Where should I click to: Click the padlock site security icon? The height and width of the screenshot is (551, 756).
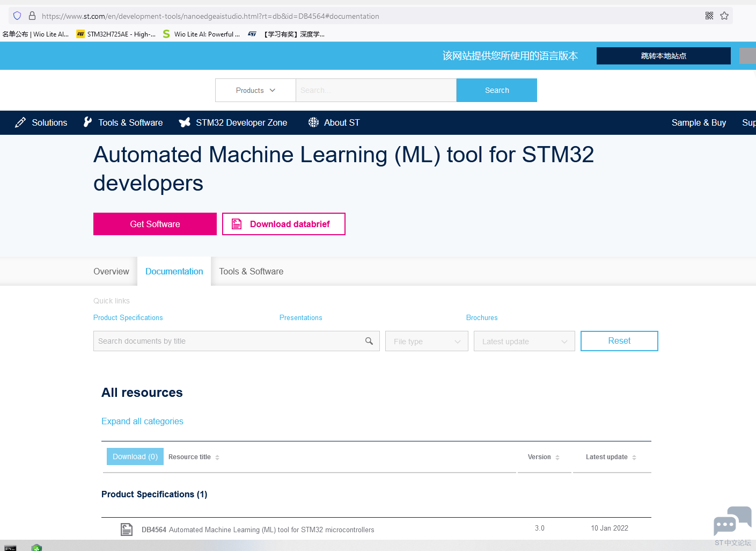[x=32, y=16]
